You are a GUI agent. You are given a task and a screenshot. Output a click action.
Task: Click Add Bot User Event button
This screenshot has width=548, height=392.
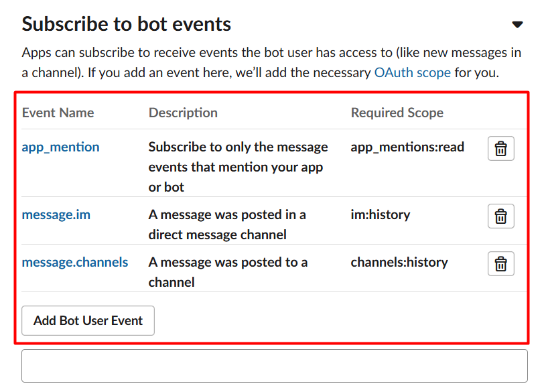coord(88,321)
